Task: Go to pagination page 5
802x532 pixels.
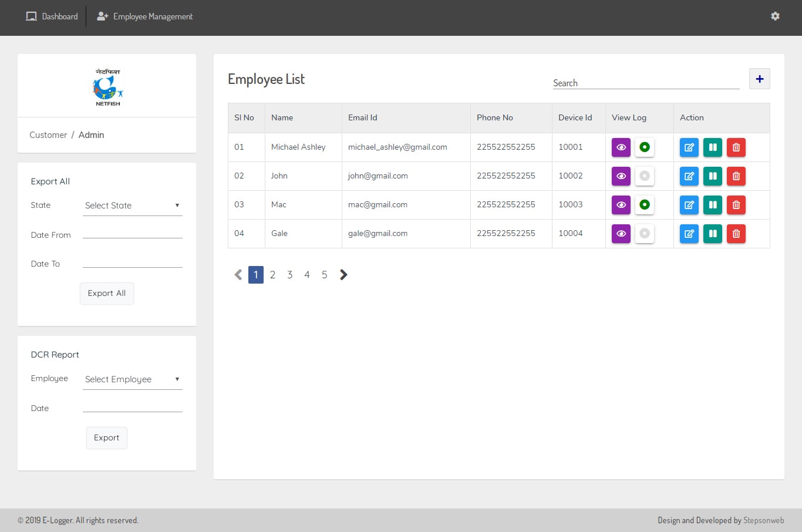Action: coord(324,275)
